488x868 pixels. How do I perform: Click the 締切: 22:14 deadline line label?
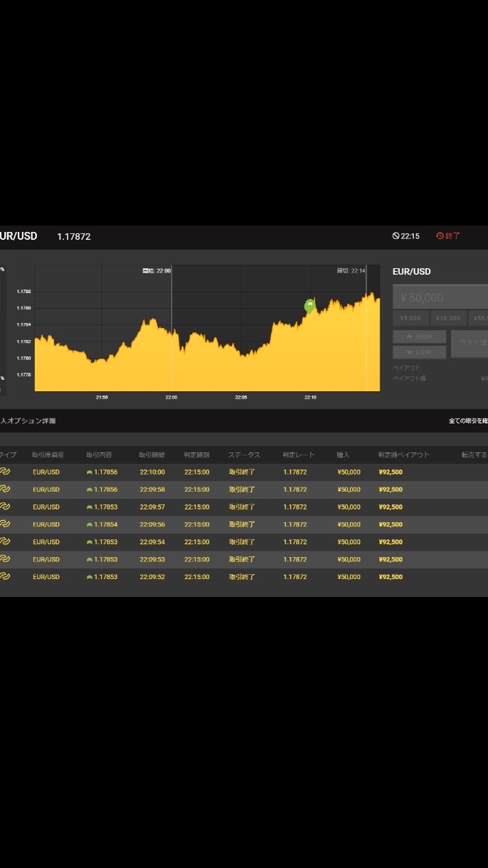351,271
